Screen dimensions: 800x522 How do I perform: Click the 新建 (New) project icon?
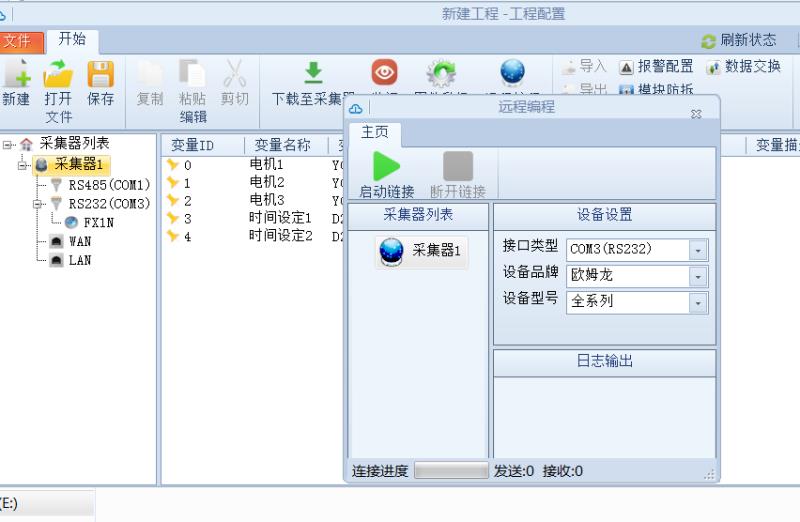click(16, 74)
